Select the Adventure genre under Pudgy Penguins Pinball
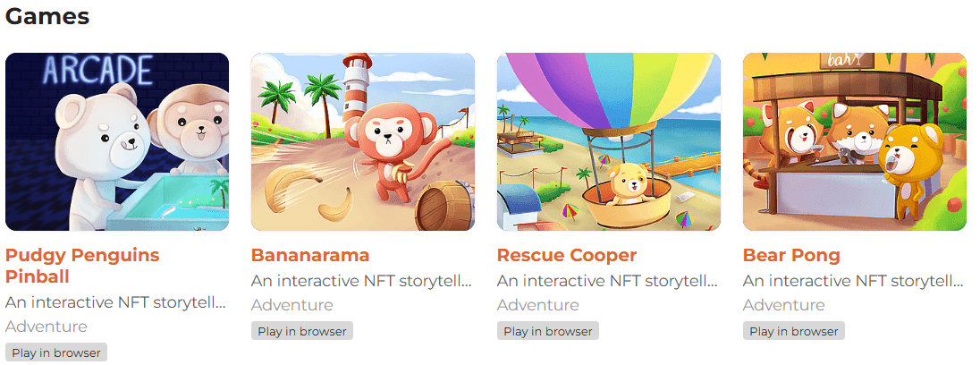Screen dimensions: 980x365 pyautogui.click(x=46, y=327)
